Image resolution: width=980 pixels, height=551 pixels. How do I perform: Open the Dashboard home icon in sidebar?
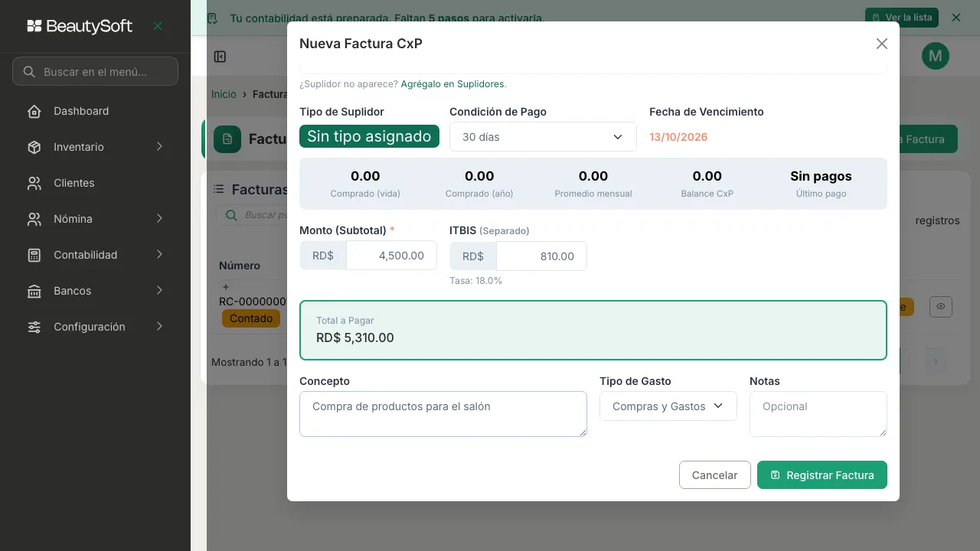[34, 111]
